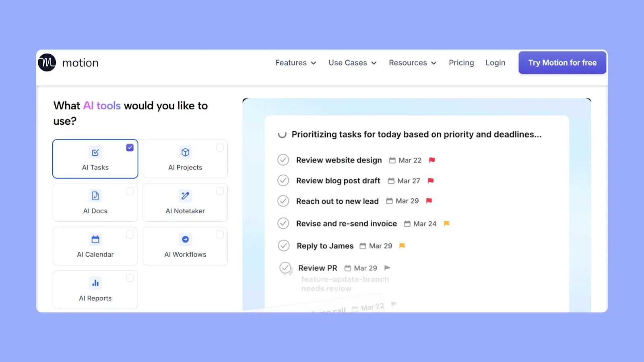Check the AI Notetaker checkbox
The image size is (644, 362).
point(220,191)
